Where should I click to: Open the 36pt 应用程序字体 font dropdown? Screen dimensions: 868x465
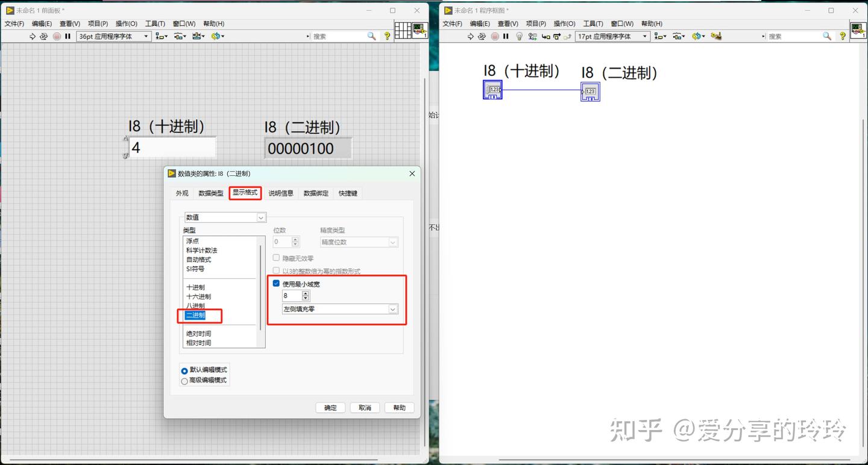[145, 36]
